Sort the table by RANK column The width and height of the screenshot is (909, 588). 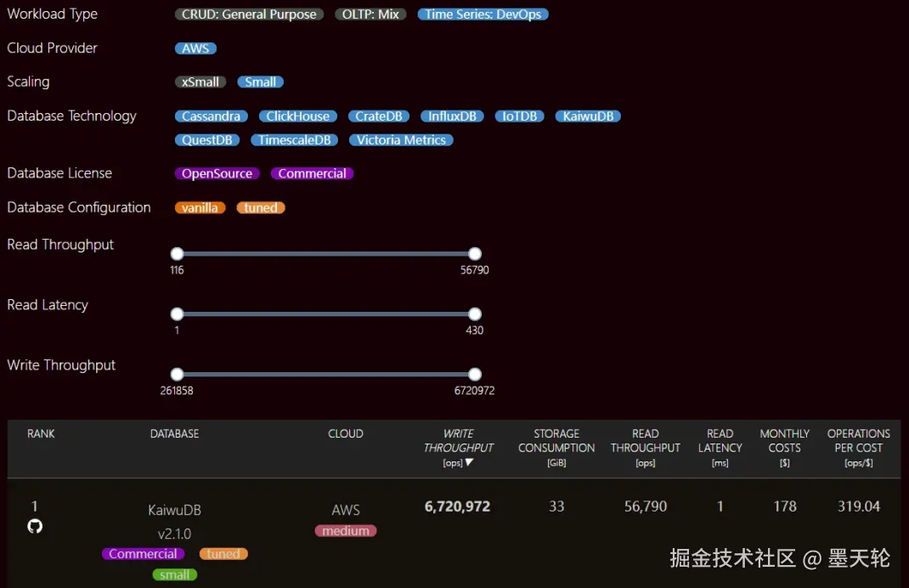(41, 433)
